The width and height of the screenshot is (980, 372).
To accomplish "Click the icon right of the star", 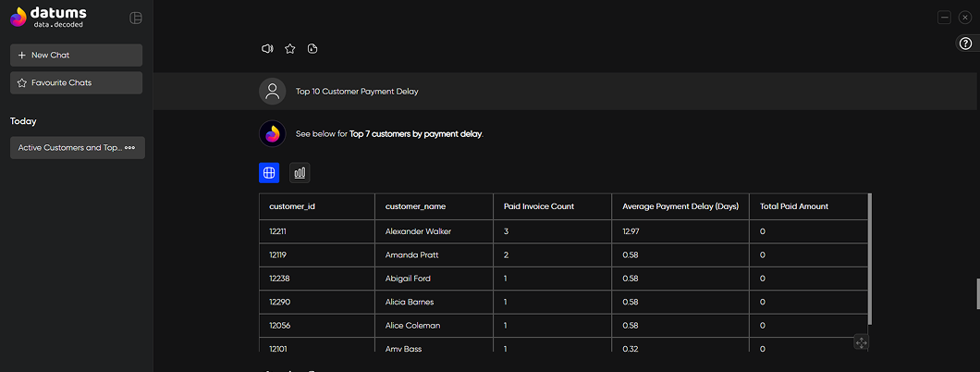I will tap(313, 49).
